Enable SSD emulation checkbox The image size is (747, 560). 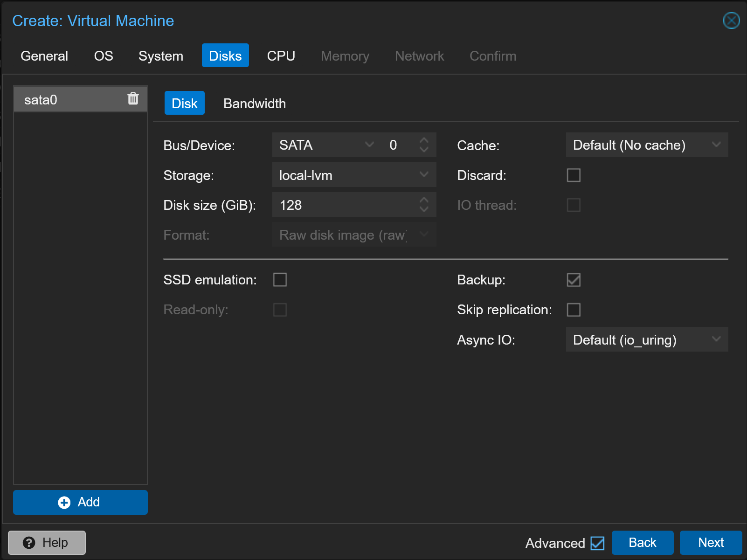pos(280,280)
